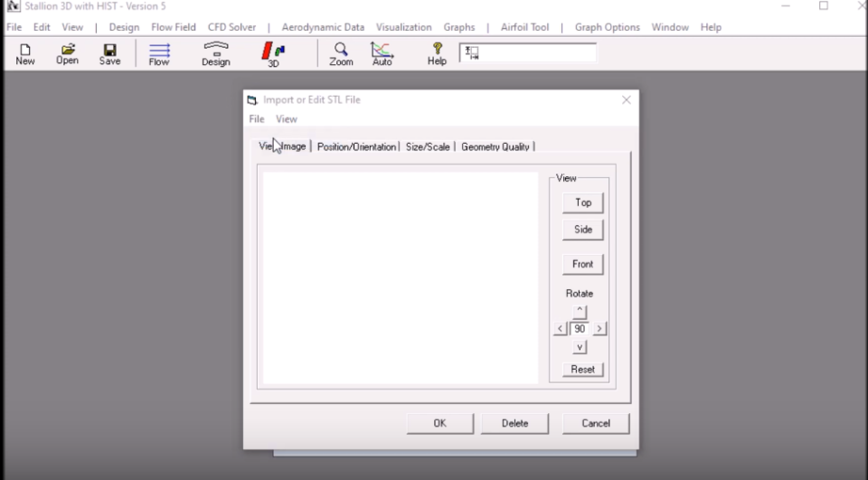Reset the view rotation
This screenshot has width=868, height=480.
coord(583,370)
